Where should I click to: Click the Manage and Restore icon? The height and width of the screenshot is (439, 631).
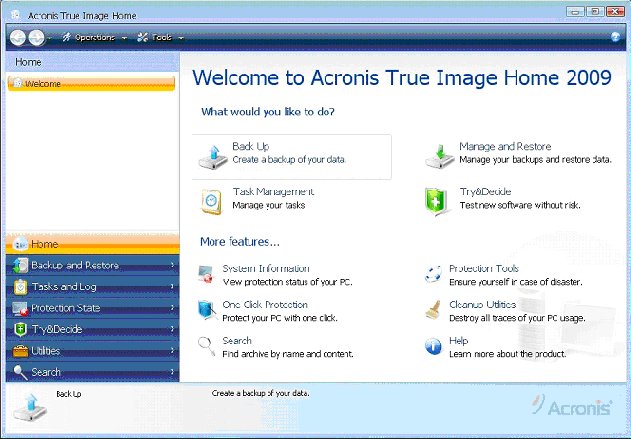pyautogui.click(x=437, y=155)
